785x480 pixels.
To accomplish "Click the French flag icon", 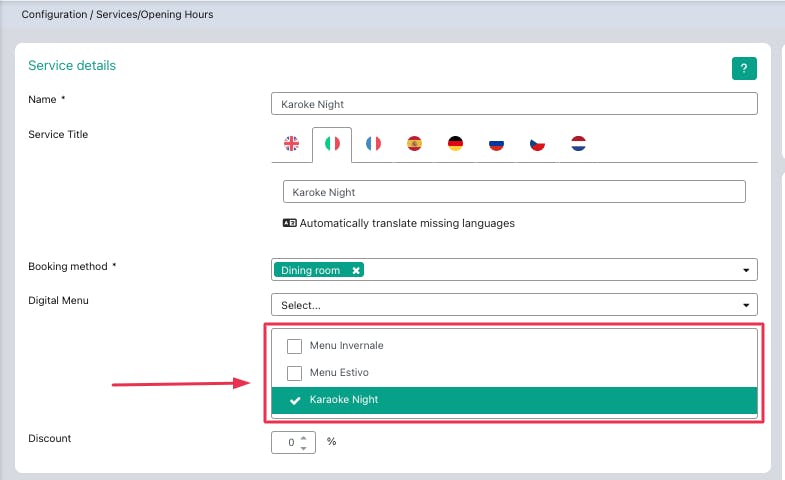I will tap(373, 144).
